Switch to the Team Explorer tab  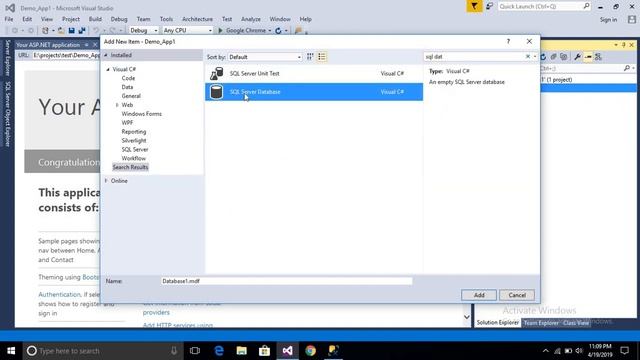tap(541, 323)
